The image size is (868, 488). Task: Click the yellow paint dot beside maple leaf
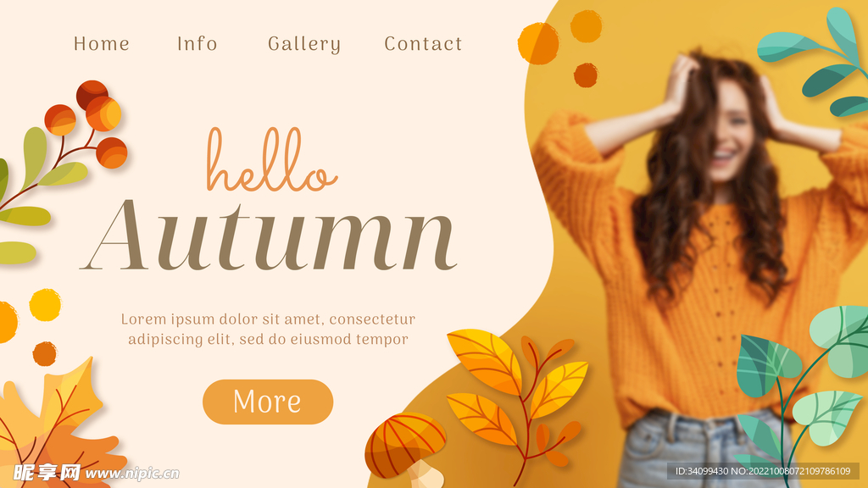[x=45, y=305]
